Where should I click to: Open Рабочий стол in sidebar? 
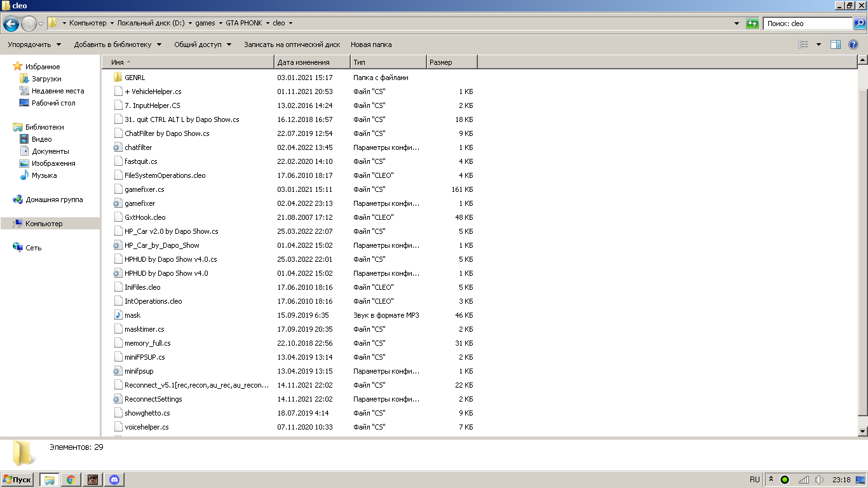click(53, 103)
